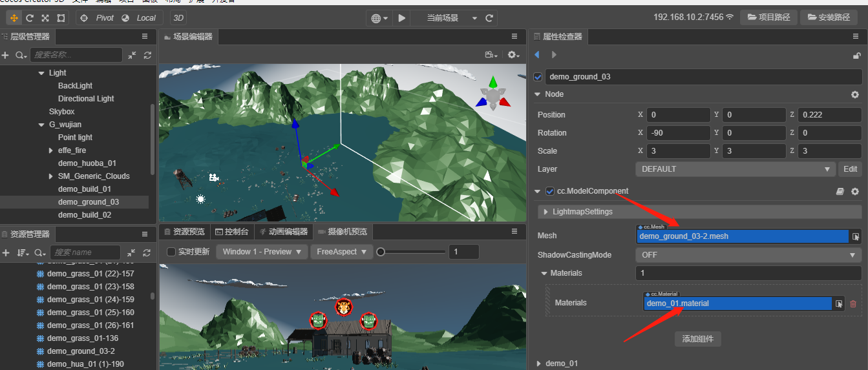
Task: Expand the effe_fire node
Action: pyautogui.click(x=51, y=150)
